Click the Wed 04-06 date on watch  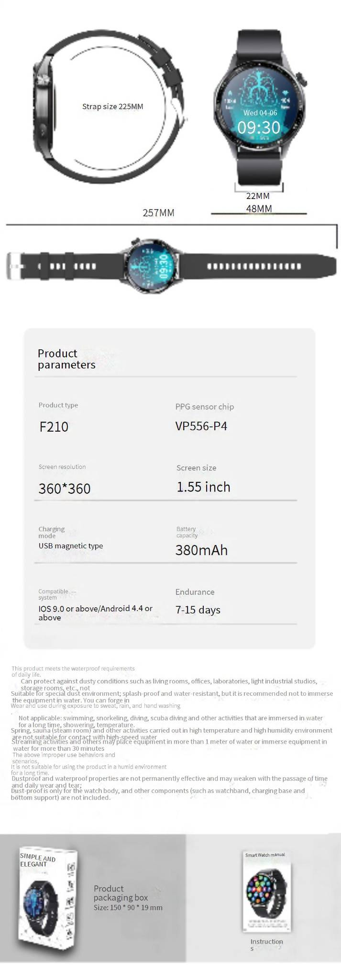pos(260,113)
